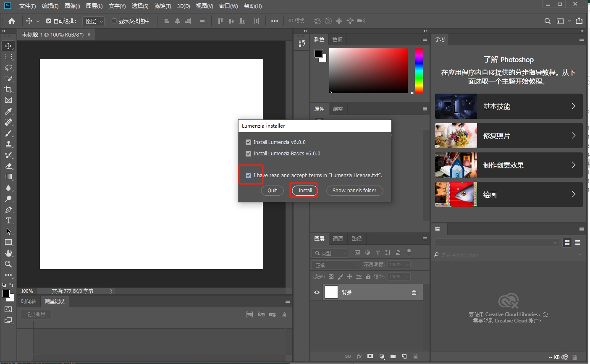Select the Crop tool
Viewport: 590px width, 364px height.
[8, 89]
